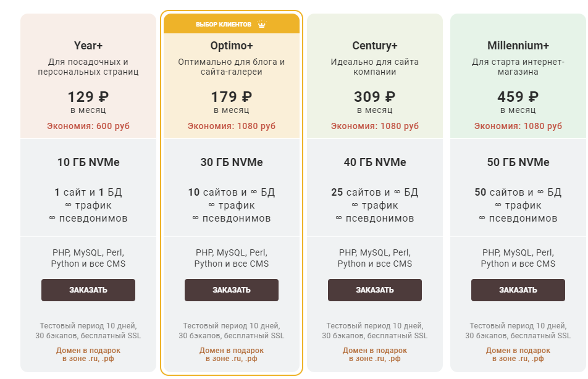Viewport: 588px width, 379px height.
Task: Order the Century+ hosting plan
Action: point(375,290)
